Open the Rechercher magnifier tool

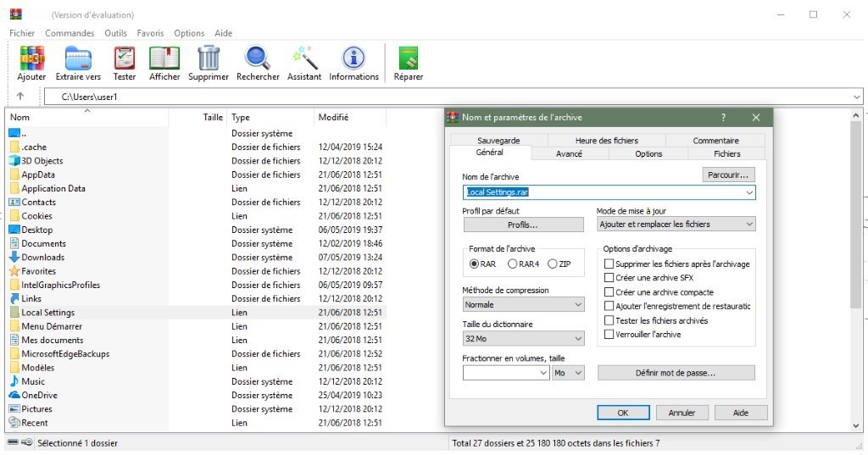(x=258, y=59)
